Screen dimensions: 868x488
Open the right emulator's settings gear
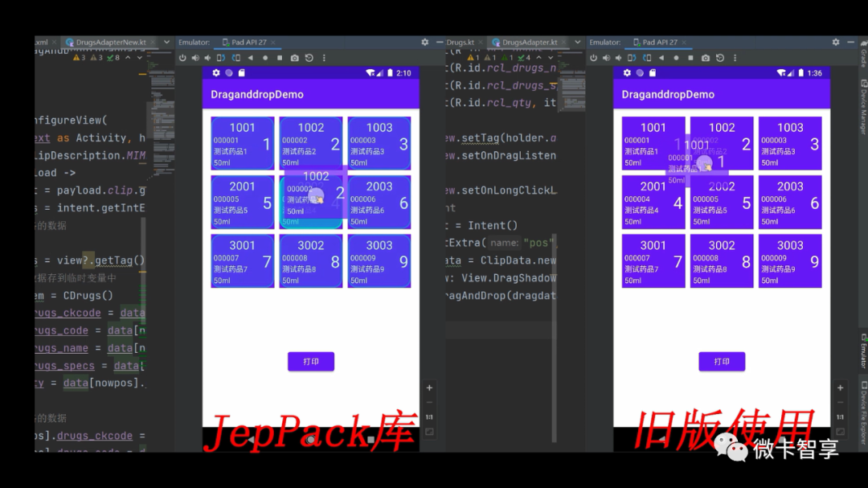click(835, 42)
